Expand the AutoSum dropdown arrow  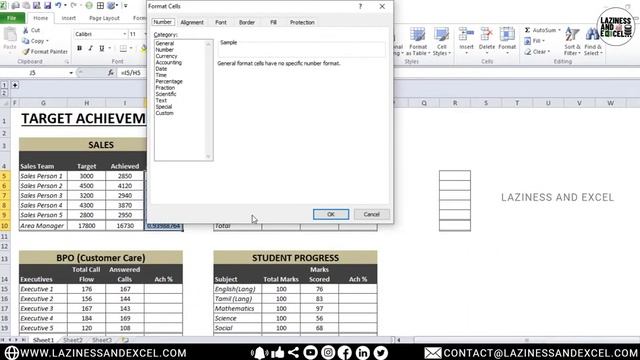point(559,30)
